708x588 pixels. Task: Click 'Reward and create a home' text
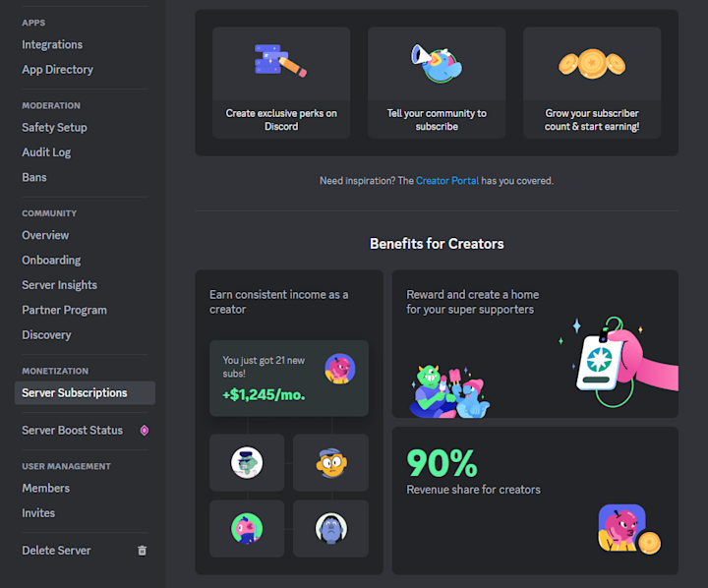pyautogui.click(x=472, y=302)
